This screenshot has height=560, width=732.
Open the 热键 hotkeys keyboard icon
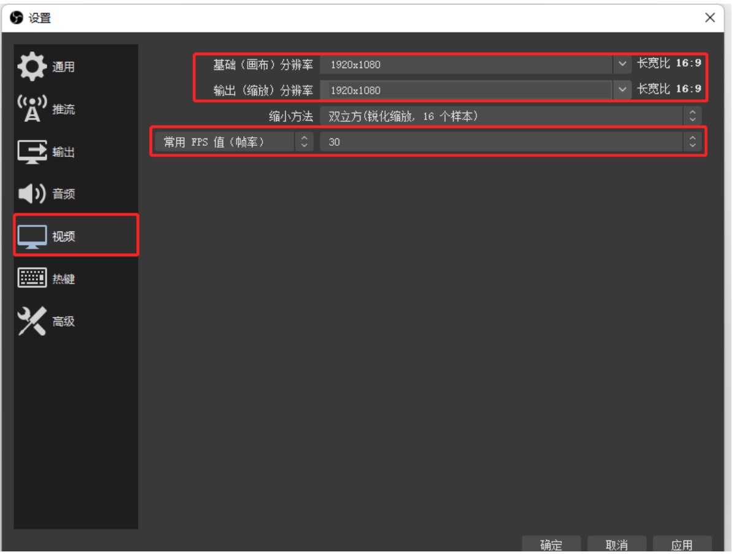click(32, 278)
